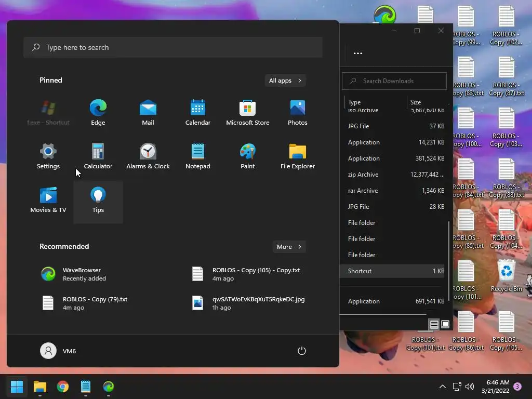The image size is (532, 399).
Task: Sort by Type column in Explorer
Action: (x=375, y=102)
